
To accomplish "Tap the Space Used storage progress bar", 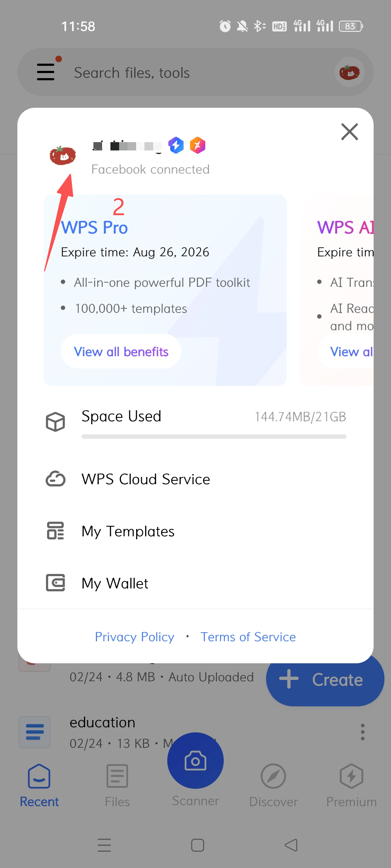I will (214, 437).
